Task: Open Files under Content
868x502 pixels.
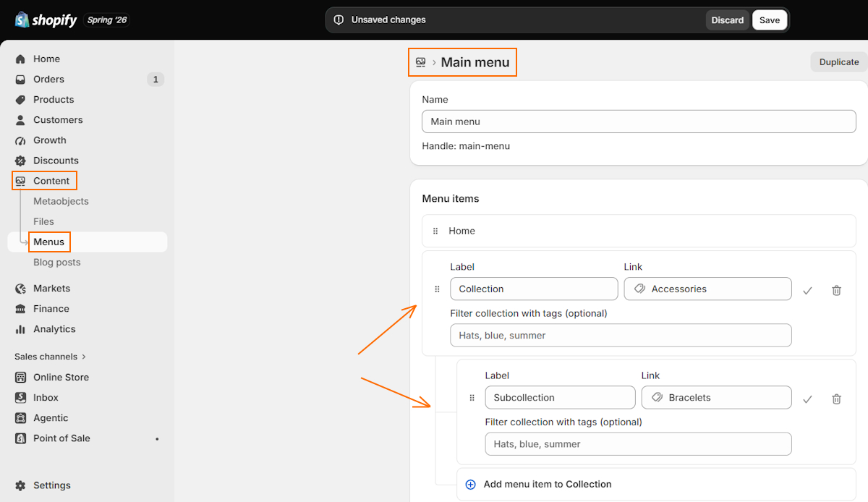Action: tap(43, 221)
